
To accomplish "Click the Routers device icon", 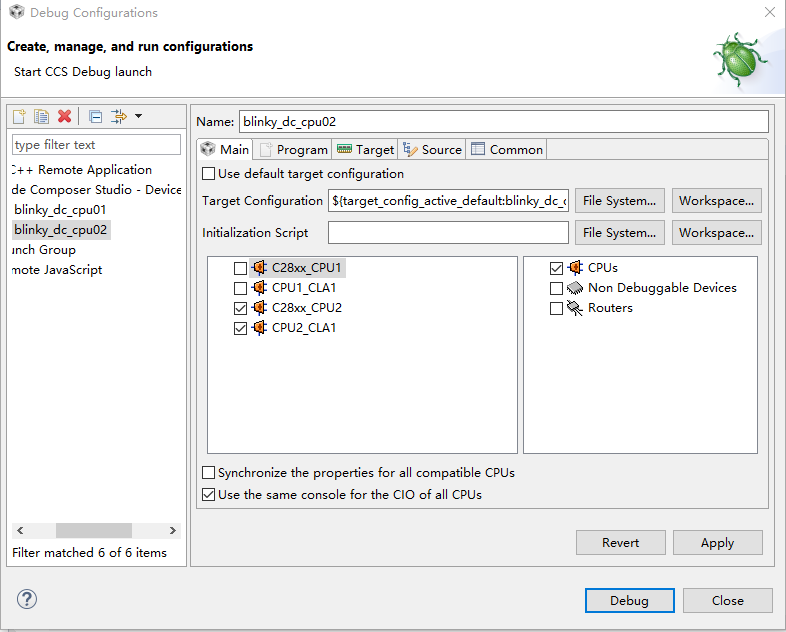I will coord(574,308).
